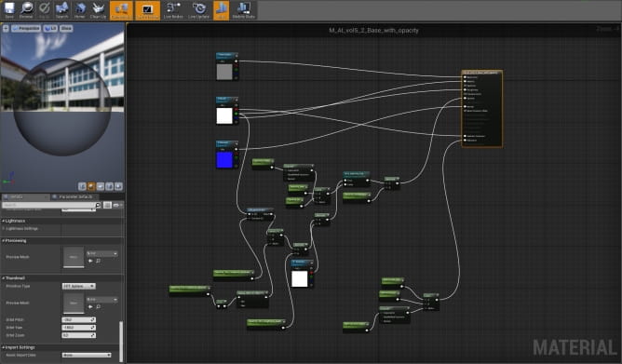622x364 pixels.
Task: Open Search from the toolbar
Action: [x=61, y=10]
